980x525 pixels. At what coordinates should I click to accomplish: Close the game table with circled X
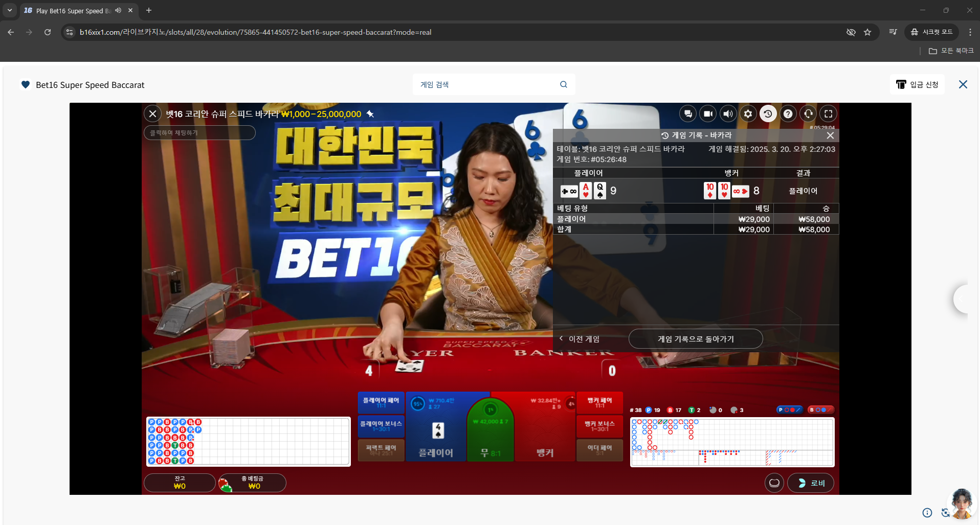pyautogui.click(x=152, y=114)
